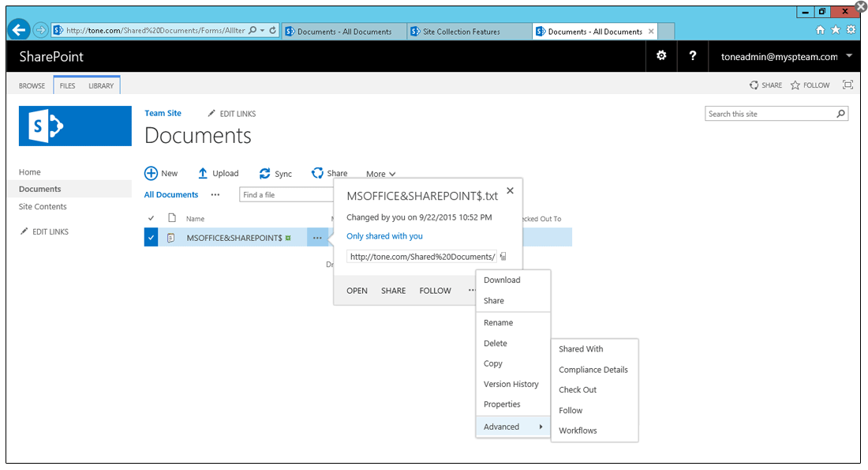Click the Find a file field
The height and width of the screenshot is (470, 868).
(x=286, y=194)
